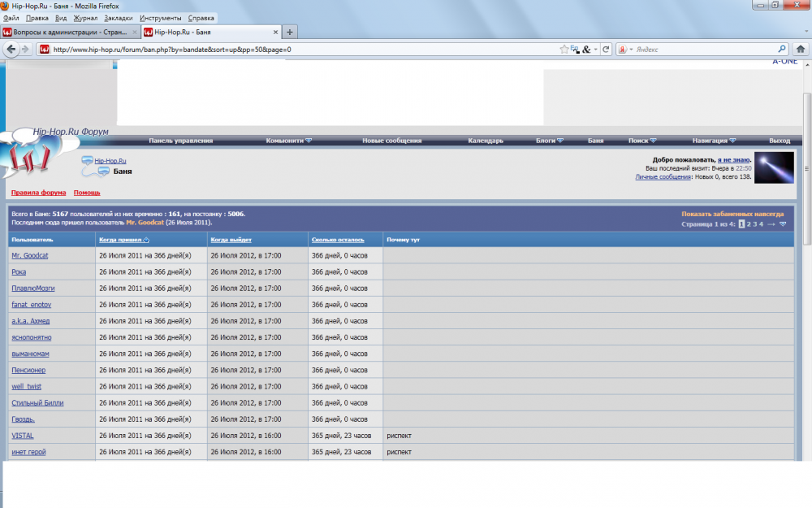Open Правила форума link
Screen dimensions: 812x508
click(38, 193)
